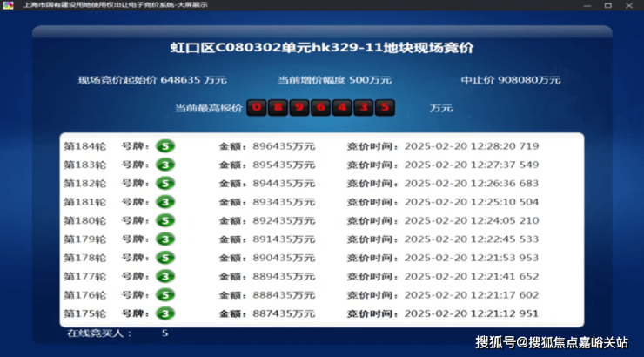Screen dimensions: 644x357
Task: Click the digit 3 in the highest bid counter
Action: 363,108
